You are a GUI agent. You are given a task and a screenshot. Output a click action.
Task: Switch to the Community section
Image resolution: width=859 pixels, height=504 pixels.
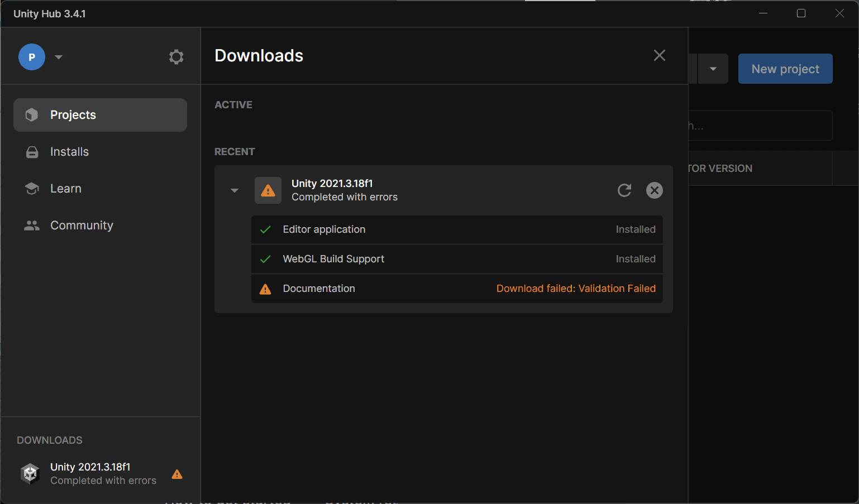[82, 225]
